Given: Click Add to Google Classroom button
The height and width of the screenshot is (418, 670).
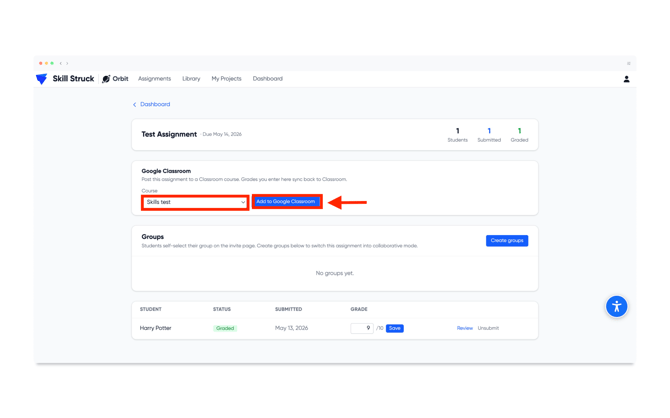Looking at the screenshot, I should [x=286, y=201].
